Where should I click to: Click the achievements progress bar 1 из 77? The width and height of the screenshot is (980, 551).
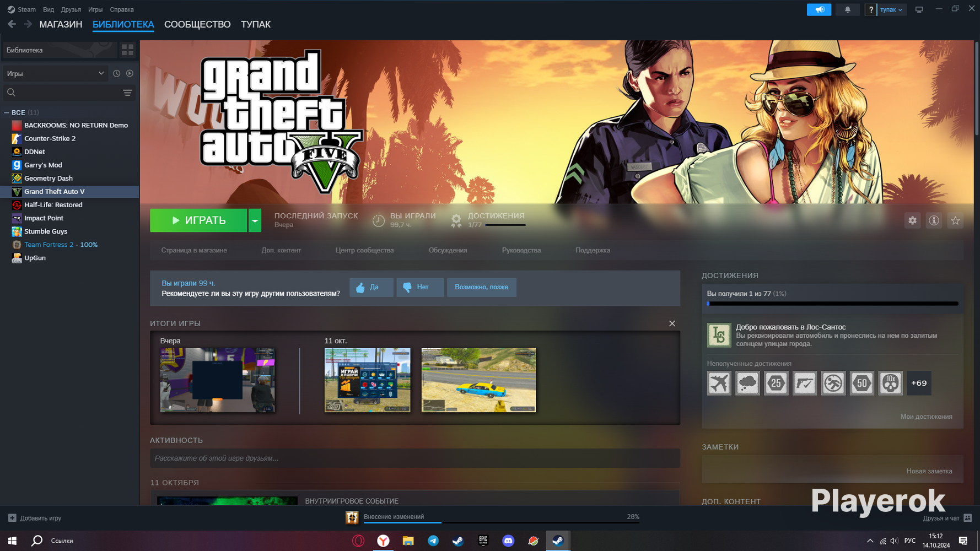(x=833, y=304)
